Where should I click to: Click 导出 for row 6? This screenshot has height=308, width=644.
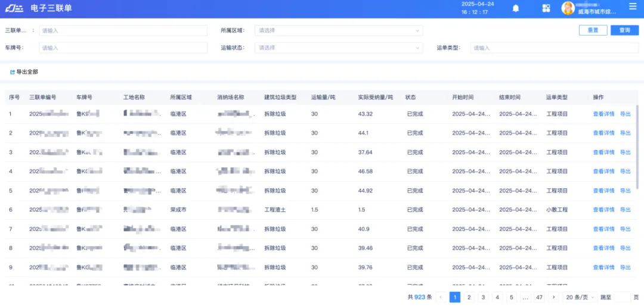(x=625, y=210)
